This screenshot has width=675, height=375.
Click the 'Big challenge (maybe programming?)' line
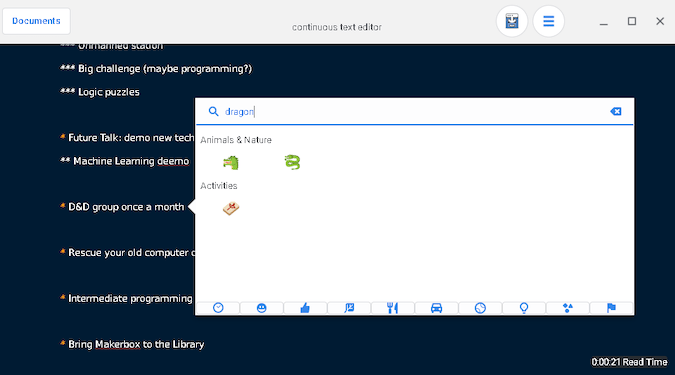click(156, 69)
